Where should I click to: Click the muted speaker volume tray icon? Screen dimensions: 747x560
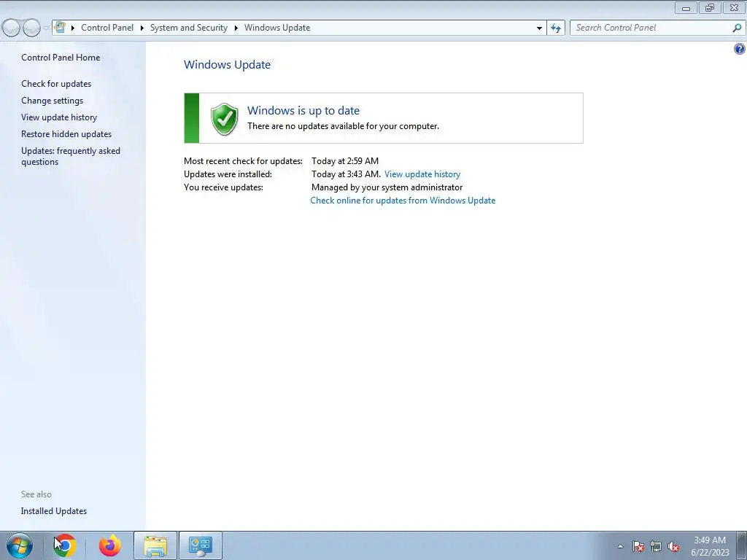pyautogui.click(x=673, y=546)
